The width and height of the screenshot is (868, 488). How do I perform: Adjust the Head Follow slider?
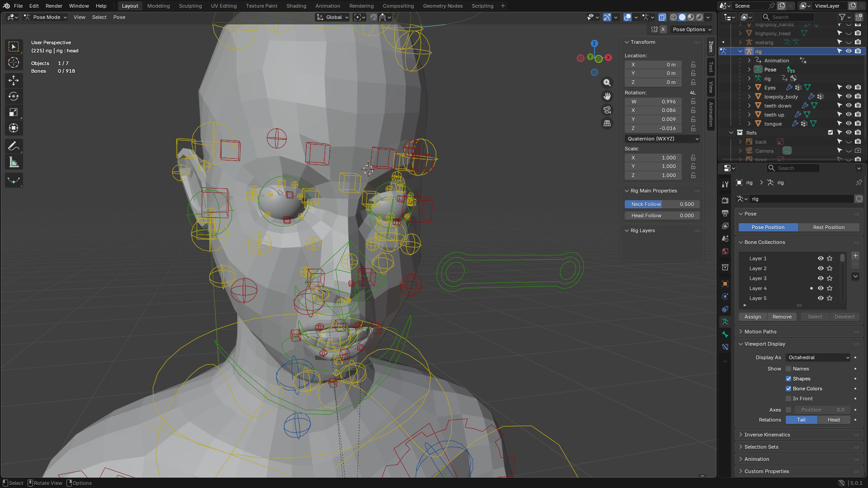(x=662, y=216)
